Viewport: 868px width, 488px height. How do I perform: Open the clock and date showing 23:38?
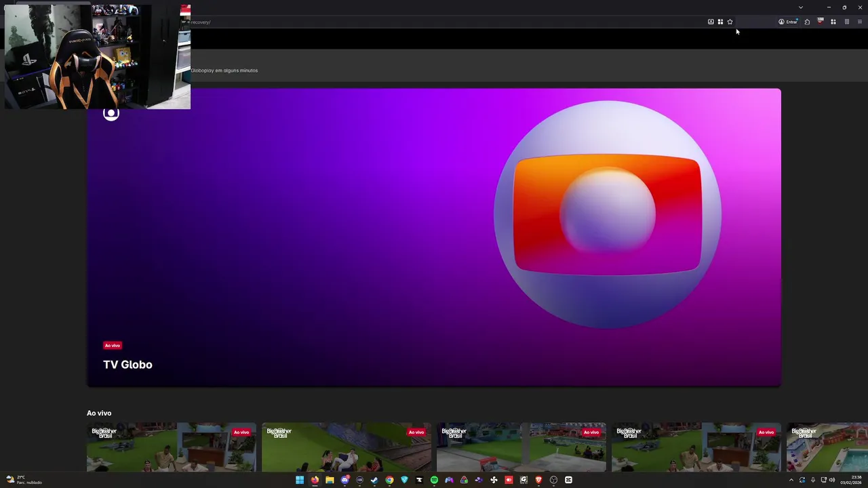tap(851, 480)
